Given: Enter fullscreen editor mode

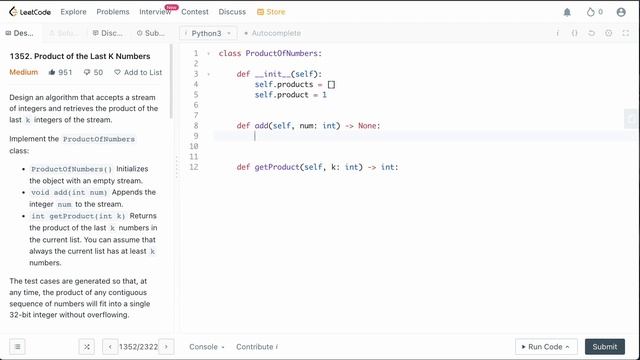Looking at the screenshot, I should (626, 33).
